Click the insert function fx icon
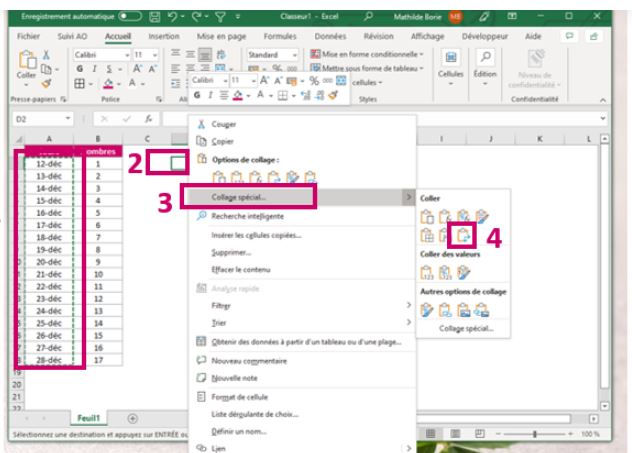The width and height of the screenshot is (632, 453). (x=149, y=119)
